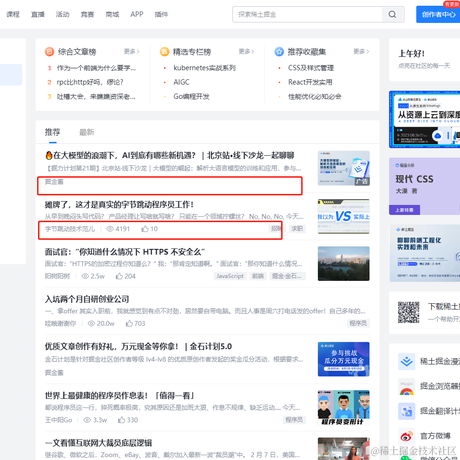The image size is (460, 460).
Task: Open the 直播 nav item
Action: pyautogui.click(x=38, y=14)
